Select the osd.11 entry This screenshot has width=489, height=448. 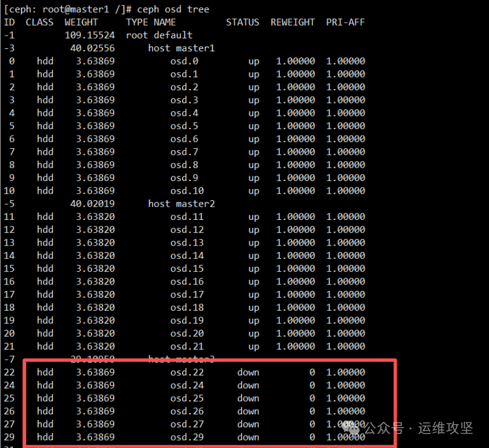187,216
